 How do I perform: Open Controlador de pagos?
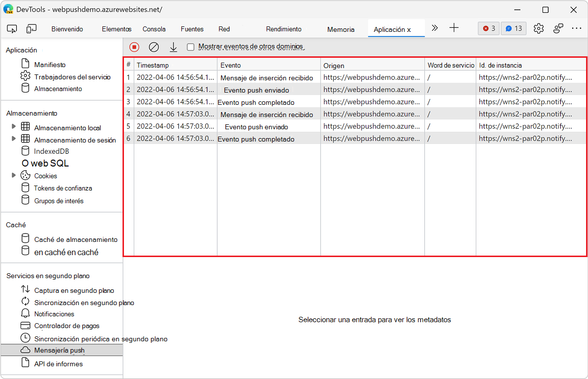(67, 326)
